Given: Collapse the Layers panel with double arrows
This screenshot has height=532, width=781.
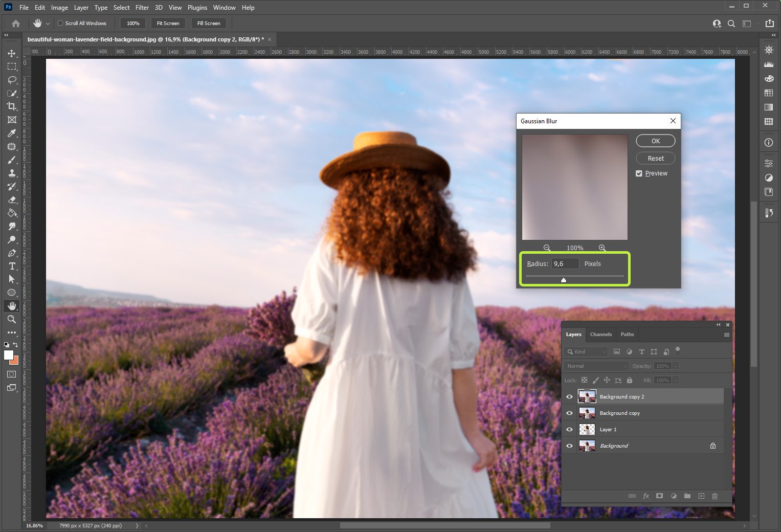Looking at the screenshot, I should pyautogui.click(x=718, y=325).
